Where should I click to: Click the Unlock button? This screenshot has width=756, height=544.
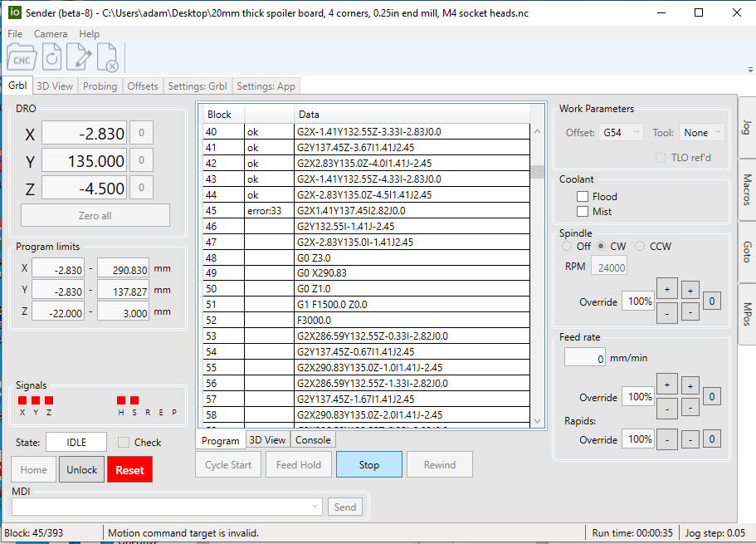pyautogui.click(x=81, y=469)
